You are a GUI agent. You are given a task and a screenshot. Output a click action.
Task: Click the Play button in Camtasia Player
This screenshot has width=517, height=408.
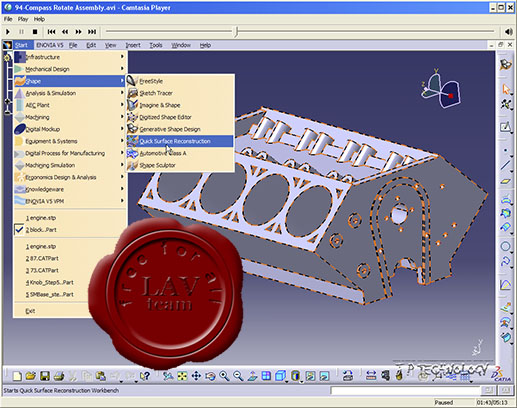pyautogui.click(x=8, y=32)
